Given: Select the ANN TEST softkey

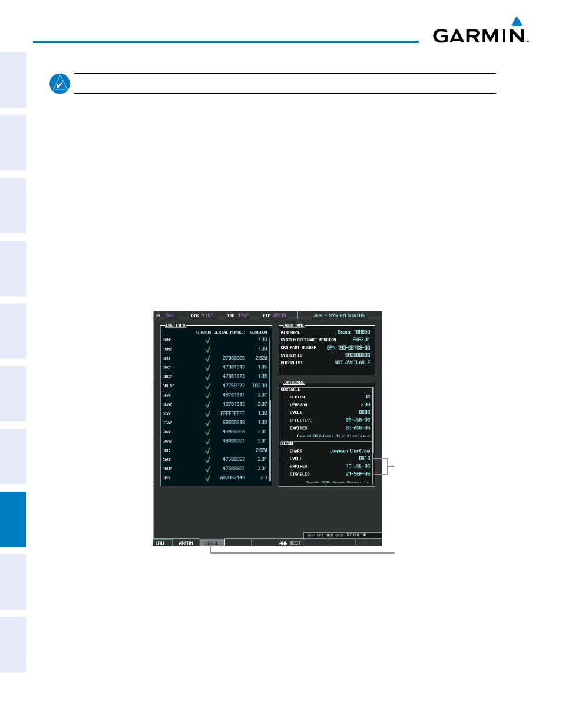Looking at the screenshot, I should pyautogui.click(x=290, y=543).
